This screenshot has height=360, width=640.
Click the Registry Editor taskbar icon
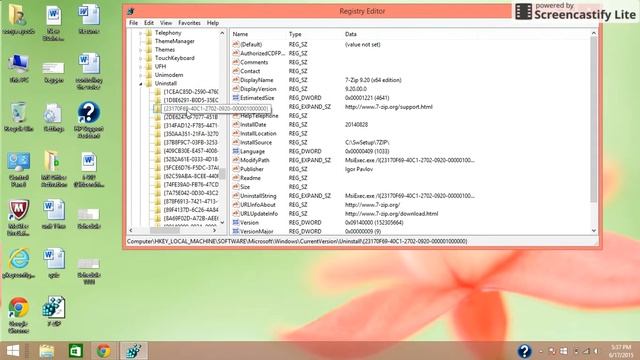133,351
